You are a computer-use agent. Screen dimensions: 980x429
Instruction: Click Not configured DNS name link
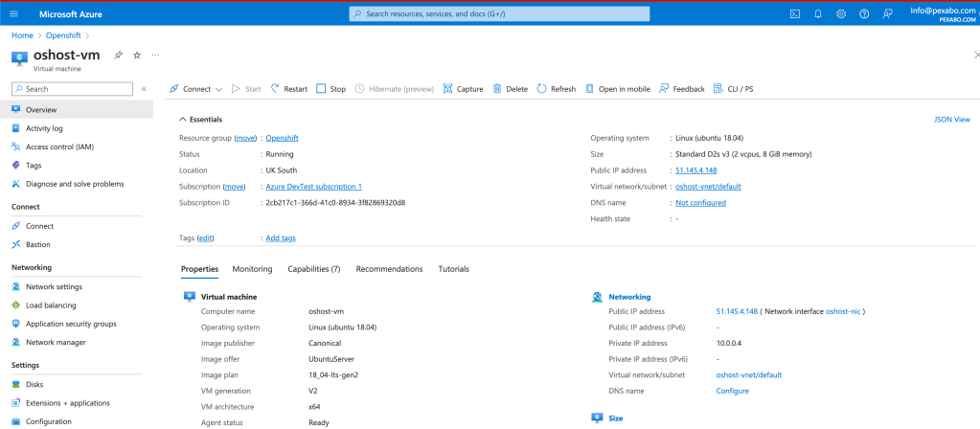[700, 203]
